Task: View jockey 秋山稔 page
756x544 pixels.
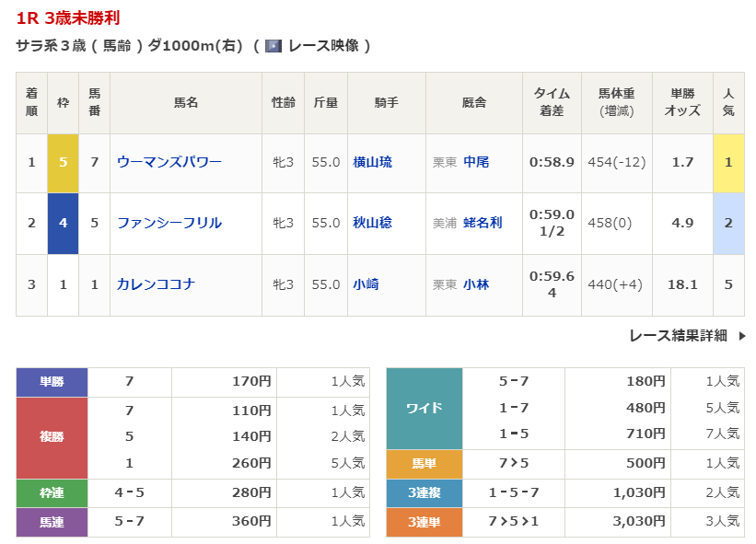Action: tap(372, 223)
